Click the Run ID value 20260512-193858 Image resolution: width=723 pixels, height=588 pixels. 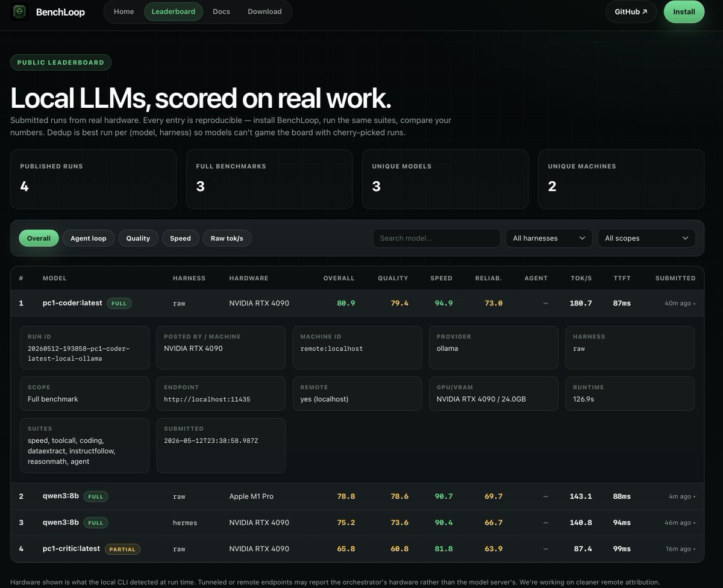[x=78, y=354]
